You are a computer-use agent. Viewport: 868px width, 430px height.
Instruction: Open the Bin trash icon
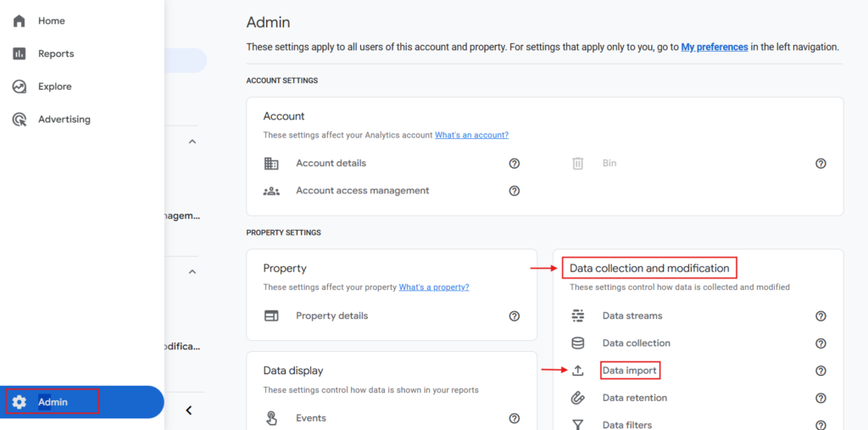(x=578, y=164)
